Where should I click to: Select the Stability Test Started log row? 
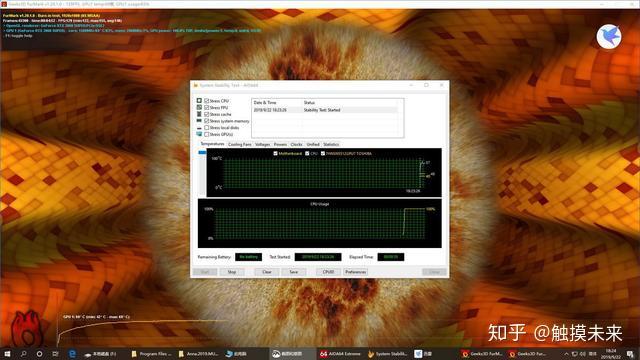(x=324, y=110)
